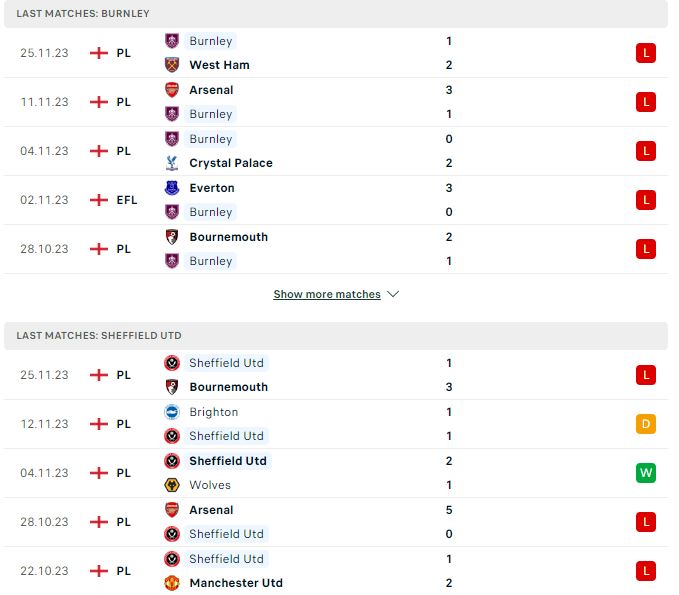The height and width of the screenshot is (595, 679).
Task: Click the Brighton club crest
Action: click(172, 412)
